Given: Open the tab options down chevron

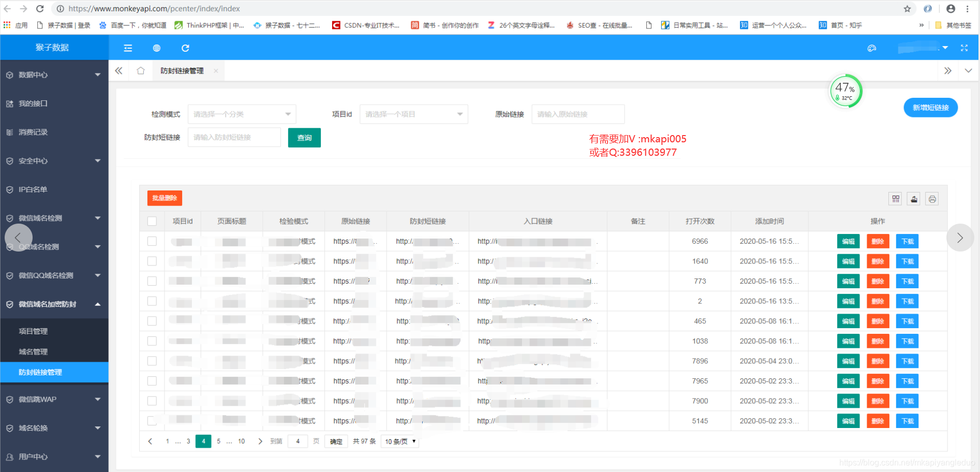Looking at the screenshot, I should [968, 71].
